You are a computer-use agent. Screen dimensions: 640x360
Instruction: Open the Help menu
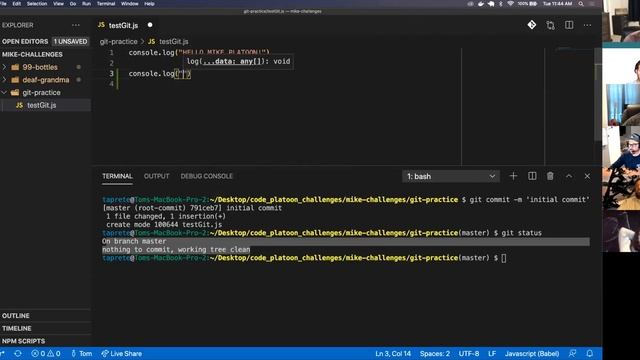click(149, 4)
